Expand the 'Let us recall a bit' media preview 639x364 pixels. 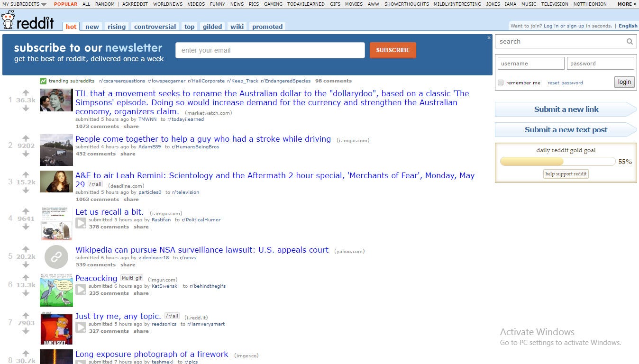pyautogui.click(x=81, y=223)
